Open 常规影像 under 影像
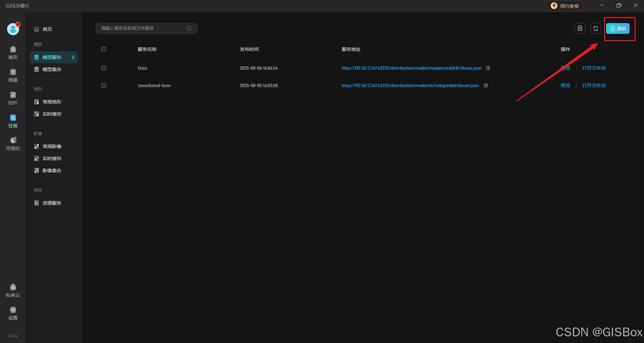 54,146
